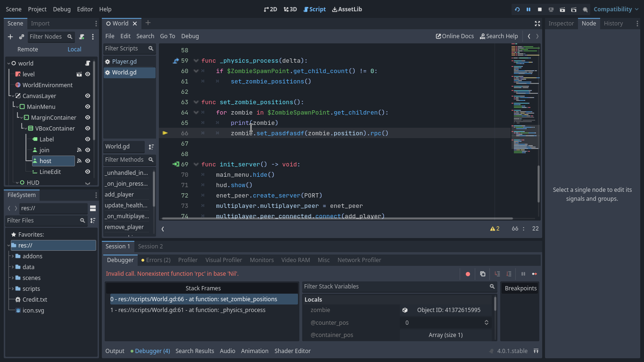Copy the error message in the debugger
Screen dimensions: 644x362
(483, 274)
